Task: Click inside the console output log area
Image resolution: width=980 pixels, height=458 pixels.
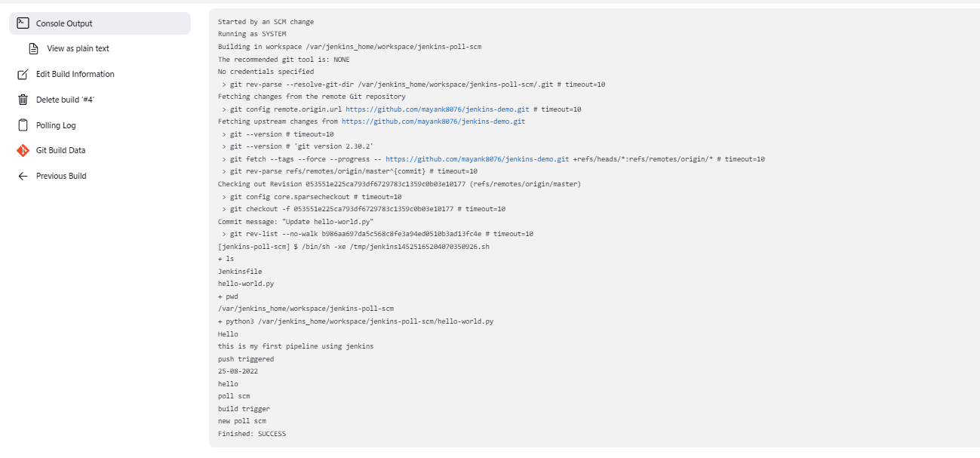Action: (x=528, y=302)
